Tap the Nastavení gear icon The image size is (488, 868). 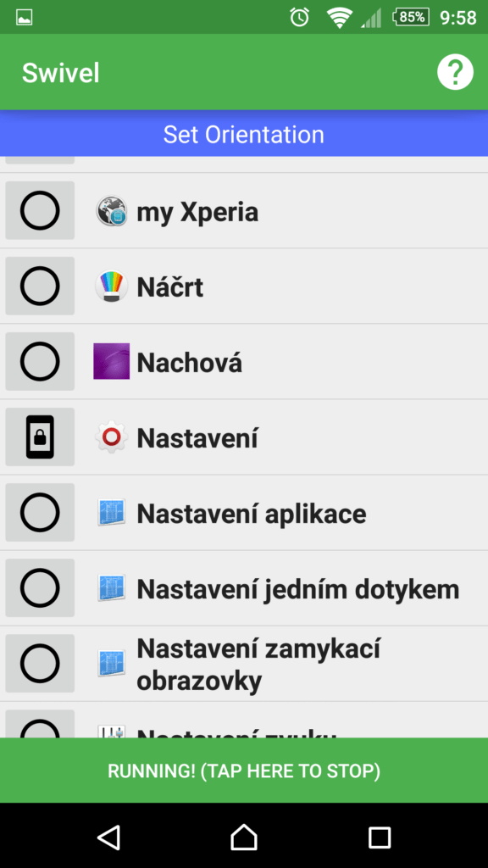[111, 437]
